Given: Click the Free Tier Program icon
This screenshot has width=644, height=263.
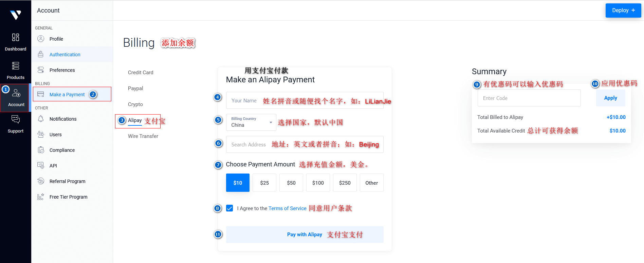Looking at the screenshot, I should coord(41,197).
